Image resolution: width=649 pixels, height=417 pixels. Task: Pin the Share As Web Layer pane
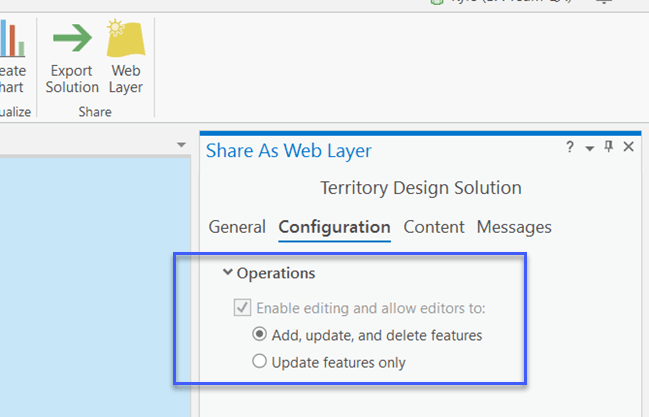point(608,148)
